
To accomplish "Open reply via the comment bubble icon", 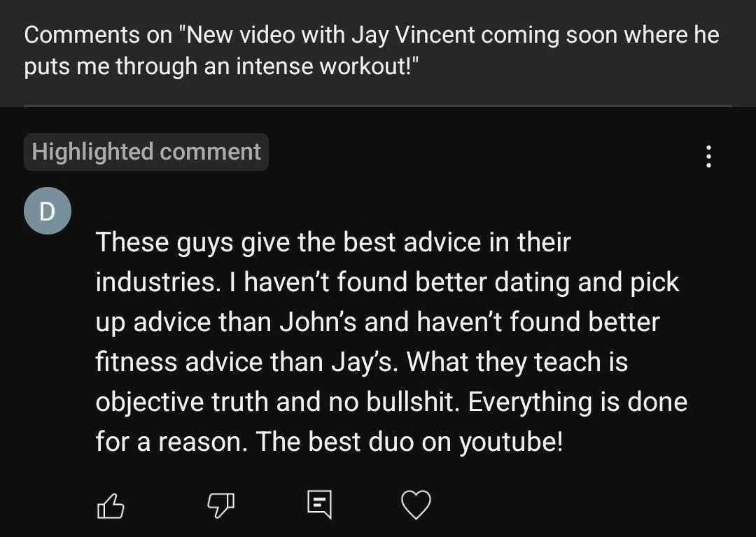I will point(320,505).
